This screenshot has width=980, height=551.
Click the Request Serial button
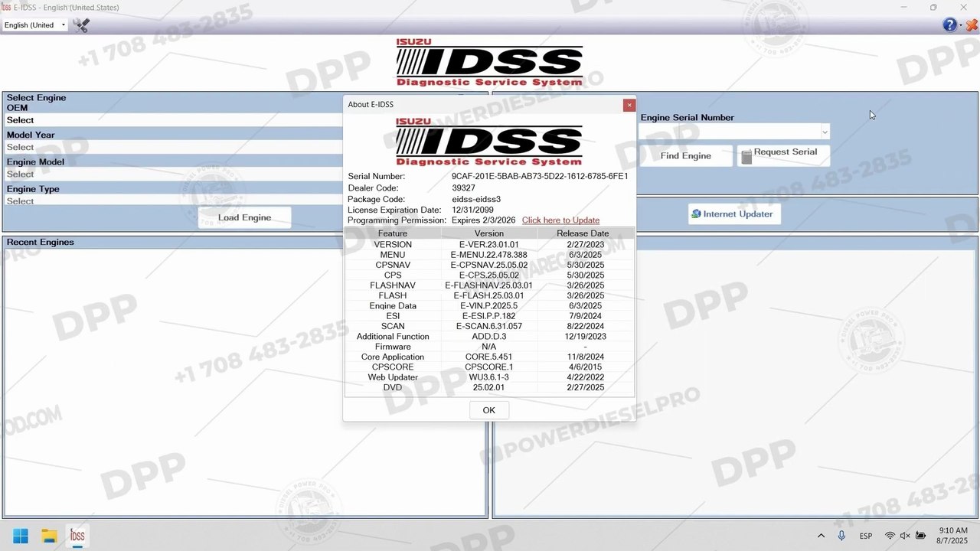[782, 155]
